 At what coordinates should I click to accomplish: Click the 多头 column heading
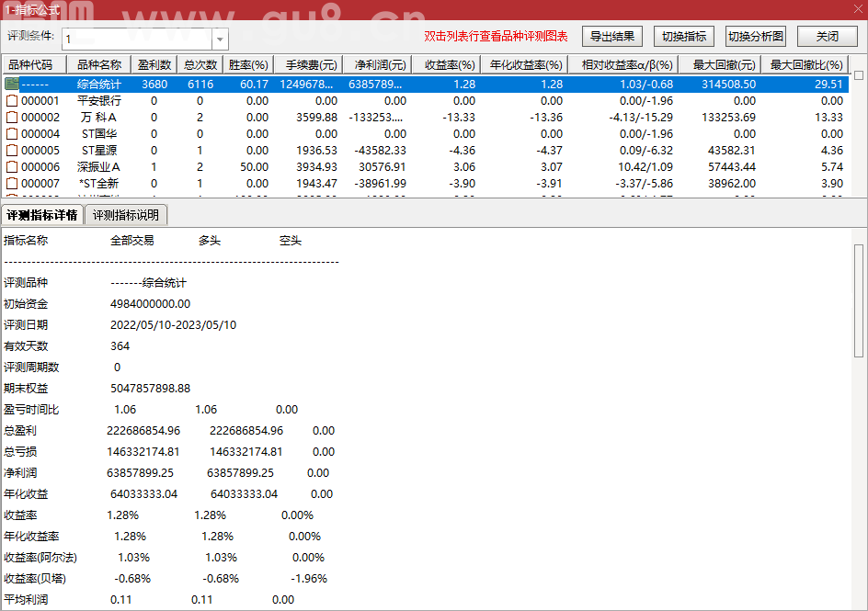point(210,241)
